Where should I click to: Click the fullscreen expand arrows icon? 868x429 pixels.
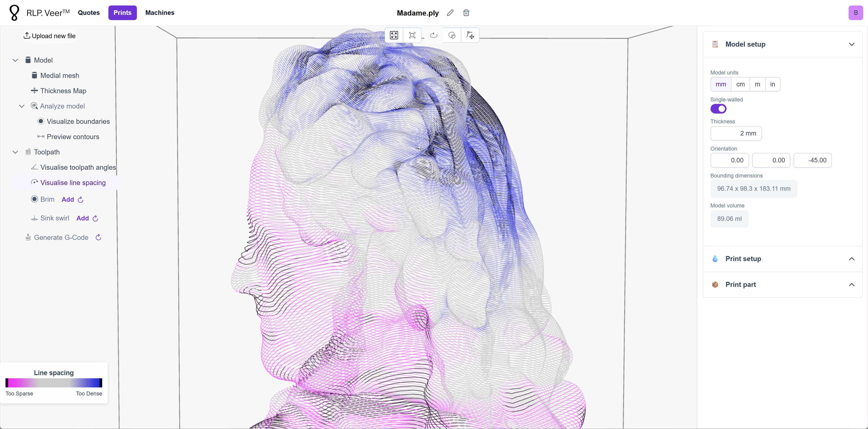pos(394,35)
